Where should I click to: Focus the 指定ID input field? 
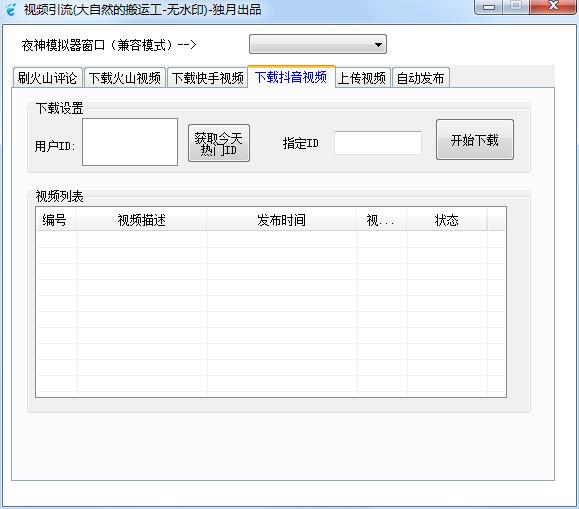click(378, 143)
